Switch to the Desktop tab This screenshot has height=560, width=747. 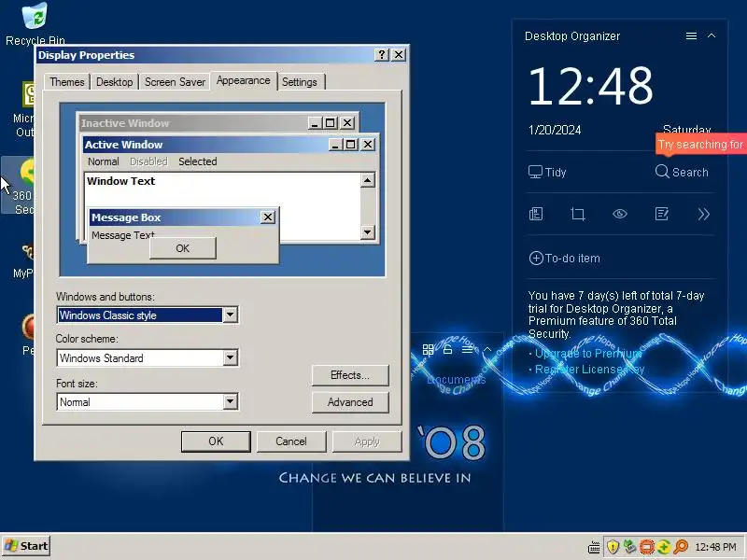coord(114,82)
